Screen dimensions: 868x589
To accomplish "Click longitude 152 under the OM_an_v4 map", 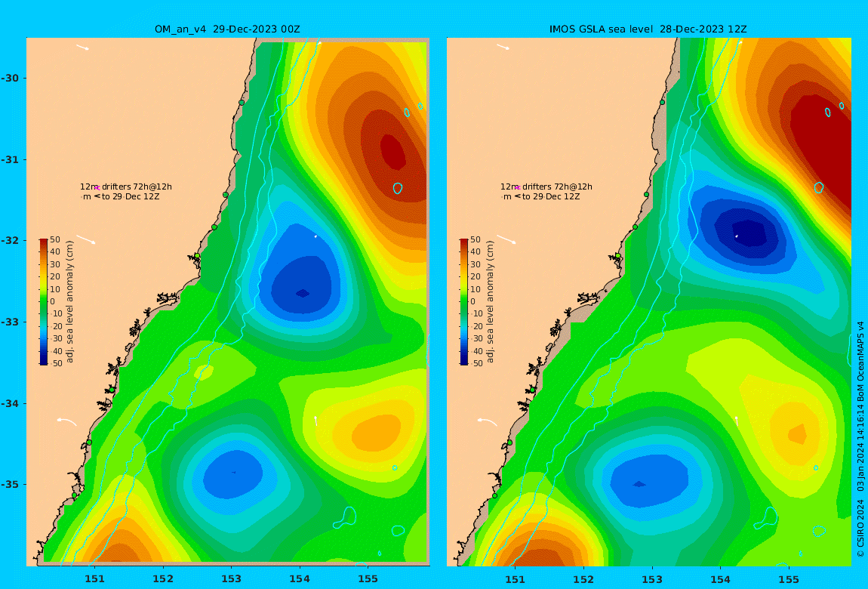I will click(x=163, y=579).
